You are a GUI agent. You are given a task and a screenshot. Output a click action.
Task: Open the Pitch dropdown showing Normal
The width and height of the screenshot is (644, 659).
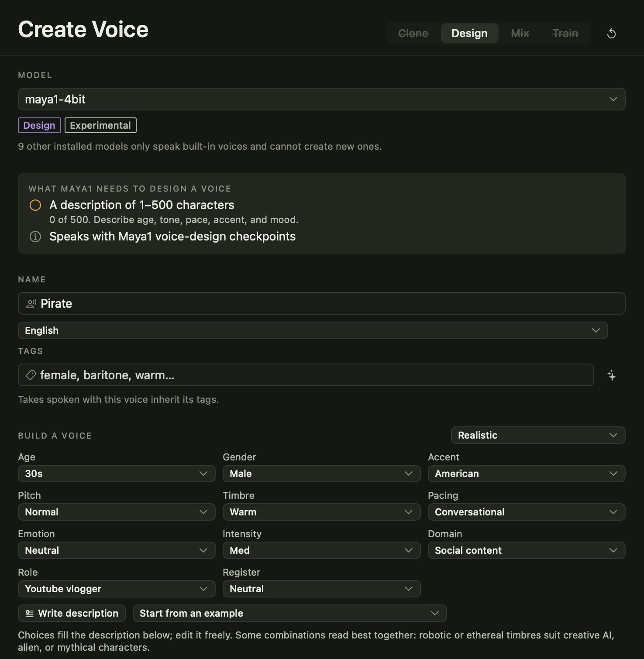coord(117,512)
